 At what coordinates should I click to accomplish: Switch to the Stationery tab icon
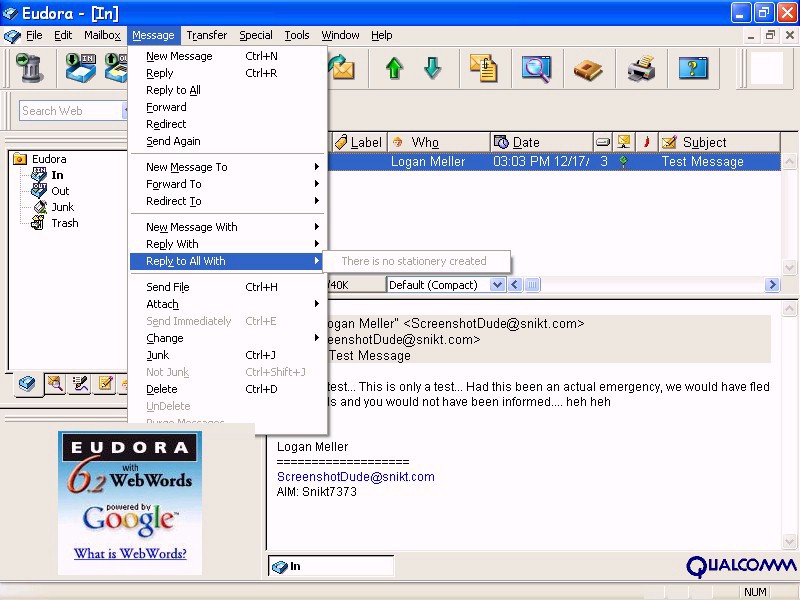106,384
